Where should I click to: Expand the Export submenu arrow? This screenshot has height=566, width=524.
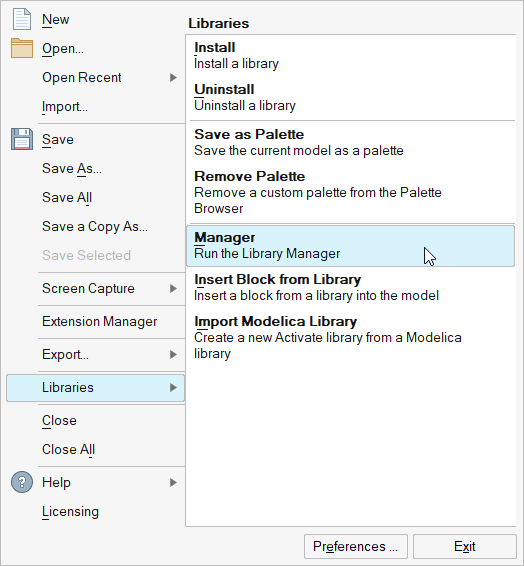pyautogui.click(x=173, y=354)
